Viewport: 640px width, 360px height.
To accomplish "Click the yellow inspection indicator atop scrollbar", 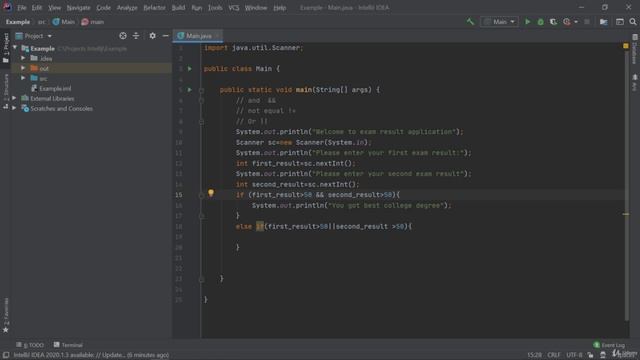I will (x=626, y=46).
